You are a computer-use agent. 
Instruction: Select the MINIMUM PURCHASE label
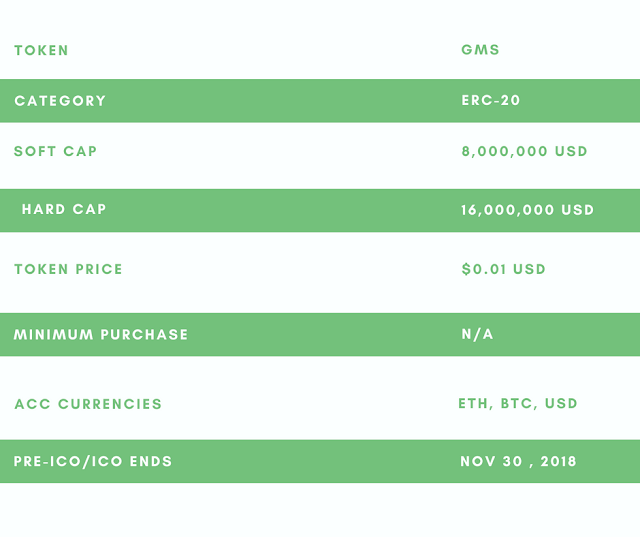click(101, 335)
